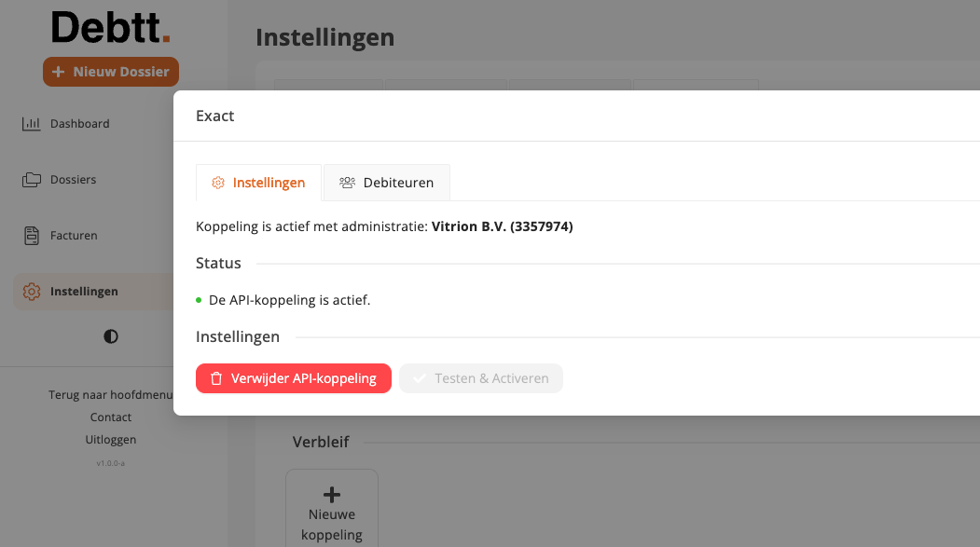The width and height of the screenshot is (980, 547).
Task: Click the plus icon for Nieuwe koppeling
Action: [x=332, y=495]
